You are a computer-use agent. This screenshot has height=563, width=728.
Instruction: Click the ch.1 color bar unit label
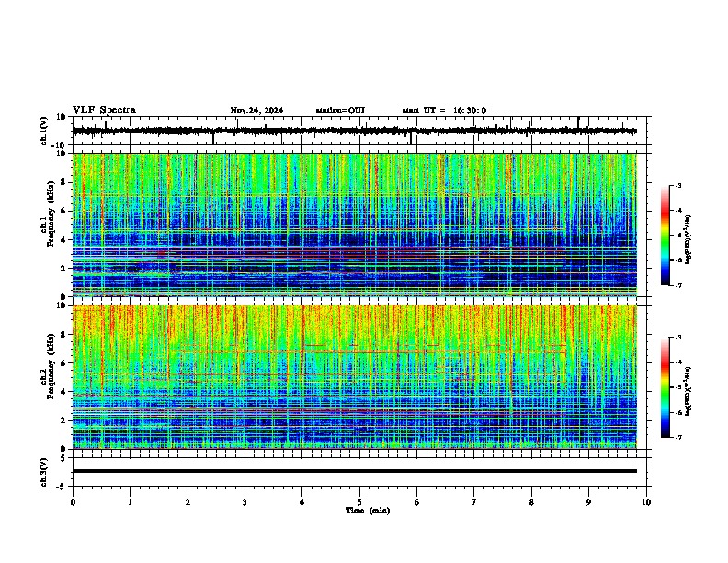688,240
